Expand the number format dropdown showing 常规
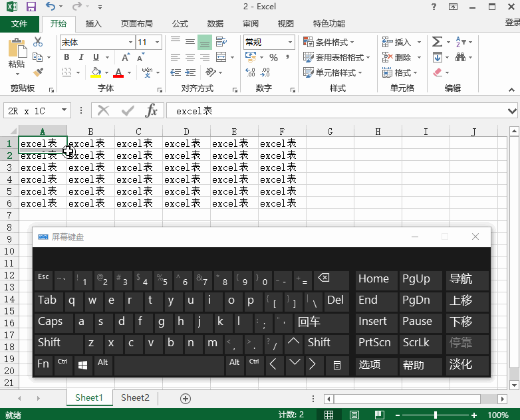The height and width of the screenshot is (420, 520). pyautogui.click(x=291, y=42)
